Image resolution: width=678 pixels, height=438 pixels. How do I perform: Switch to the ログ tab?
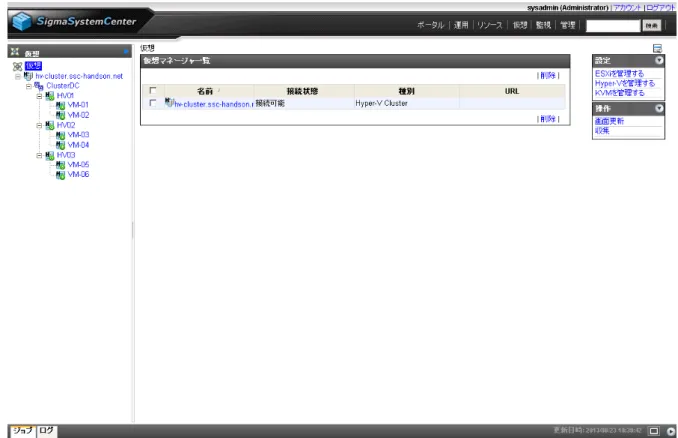click(x=46, y=431)
